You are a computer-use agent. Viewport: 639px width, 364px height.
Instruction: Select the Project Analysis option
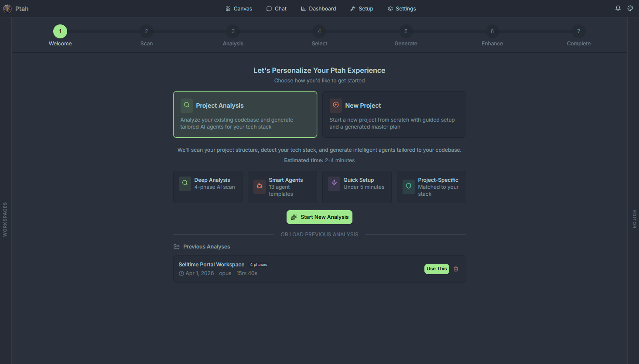245,114
